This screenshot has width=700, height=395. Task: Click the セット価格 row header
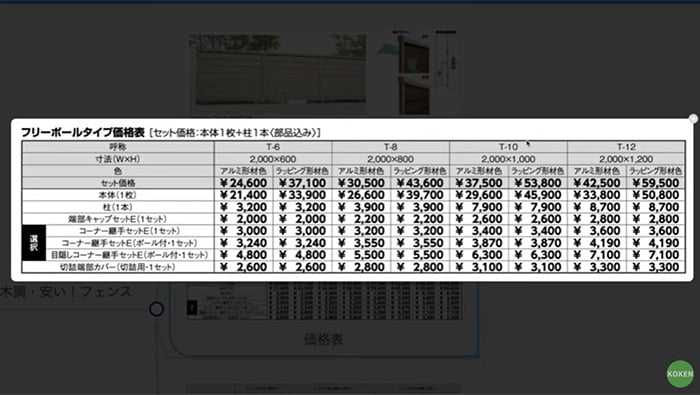tap(118, 183)
